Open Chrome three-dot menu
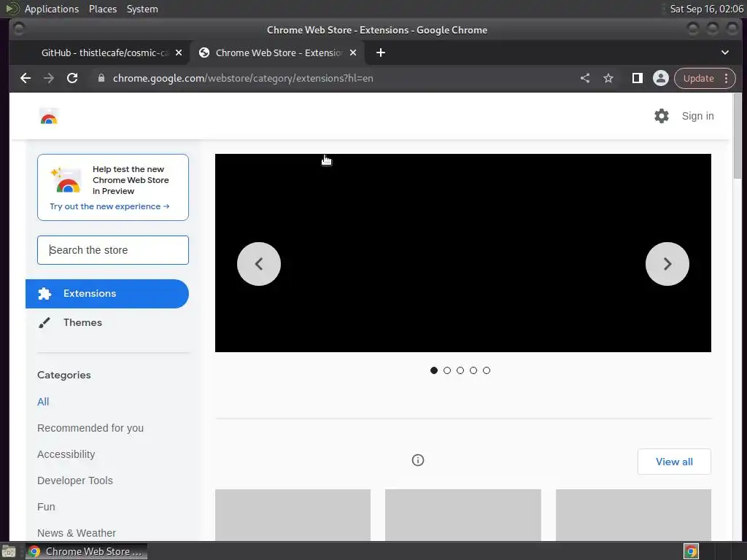 tap(726, 78)
